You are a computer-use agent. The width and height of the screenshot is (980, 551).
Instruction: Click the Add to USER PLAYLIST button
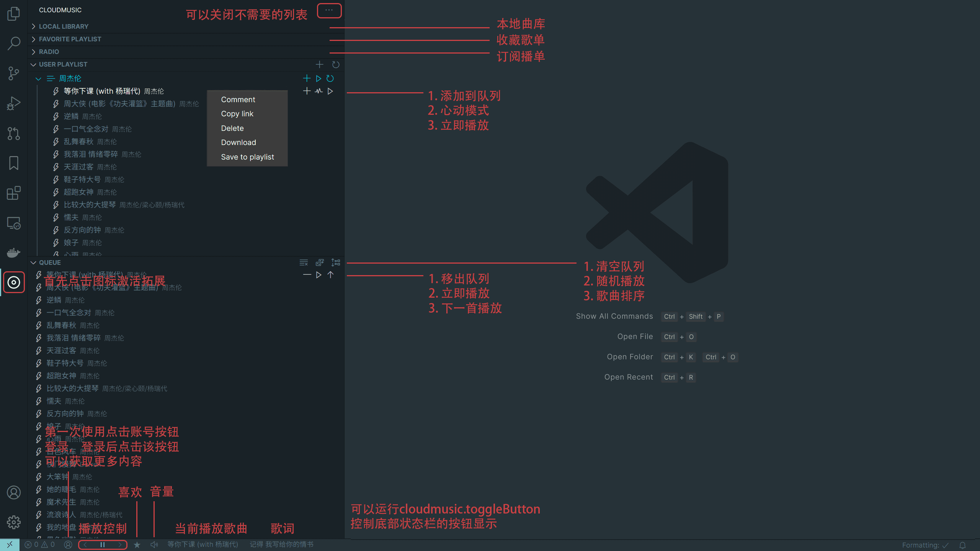(320, 65)
